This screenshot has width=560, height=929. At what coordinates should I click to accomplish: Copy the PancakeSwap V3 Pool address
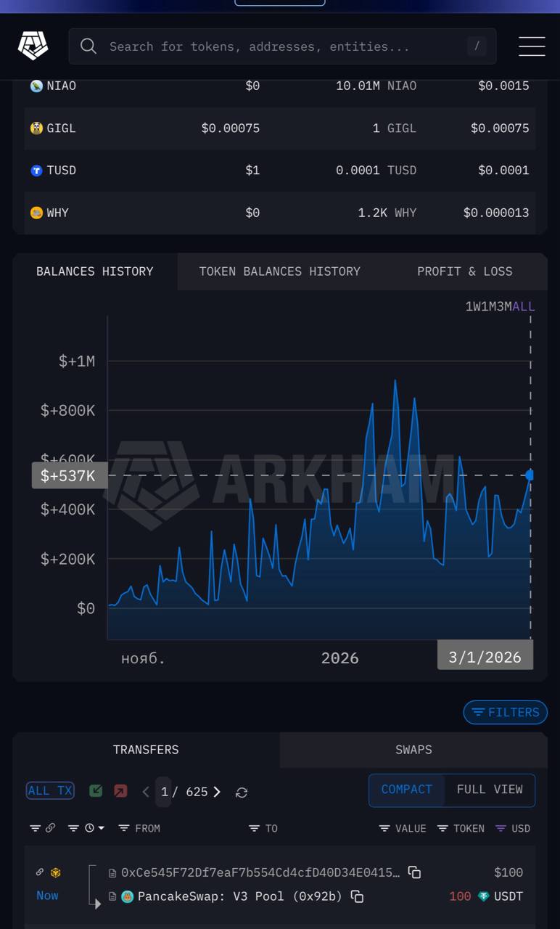tap(357, 896)
